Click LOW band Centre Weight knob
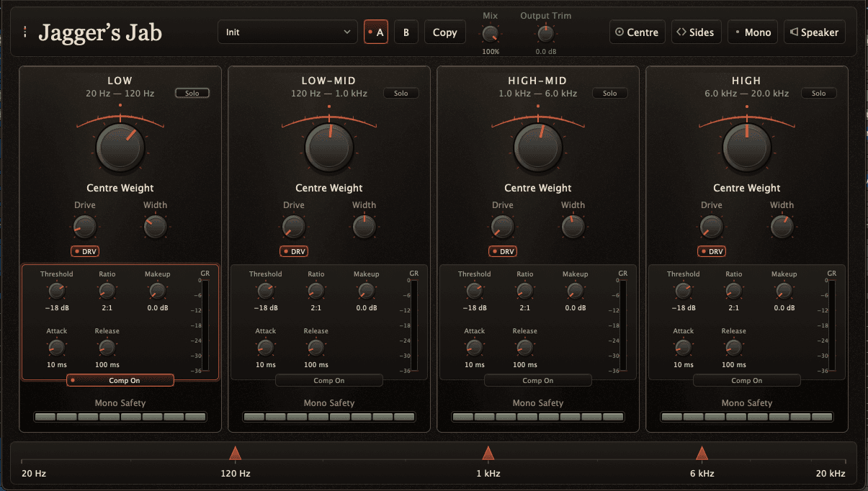The image size is (868, 491). (120, 147)
